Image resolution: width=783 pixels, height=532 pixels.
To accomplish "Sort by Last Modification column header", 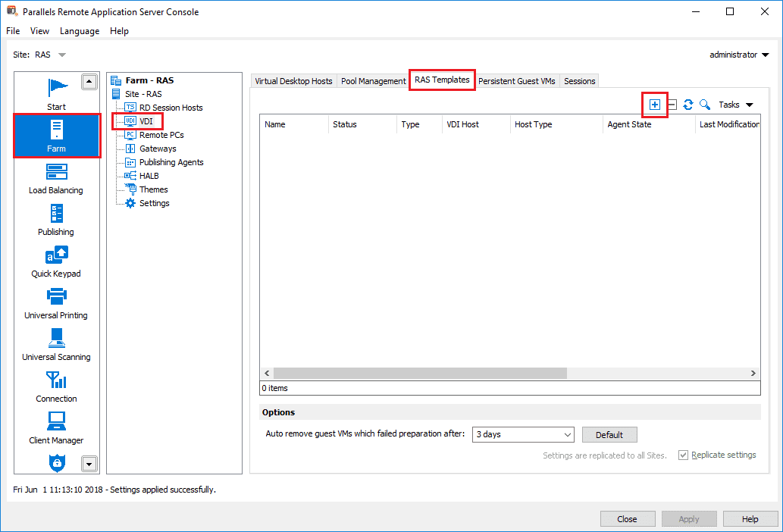I will coord(728,124).
